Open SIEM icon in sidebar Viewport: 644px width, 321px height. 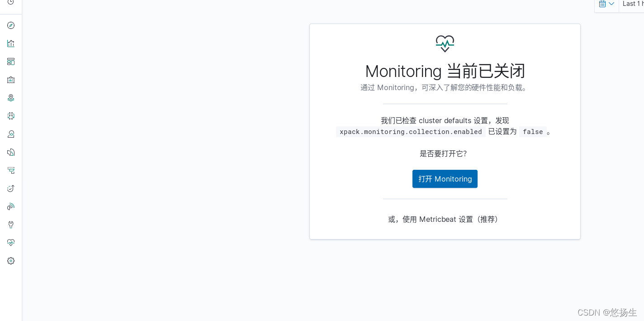11,206
